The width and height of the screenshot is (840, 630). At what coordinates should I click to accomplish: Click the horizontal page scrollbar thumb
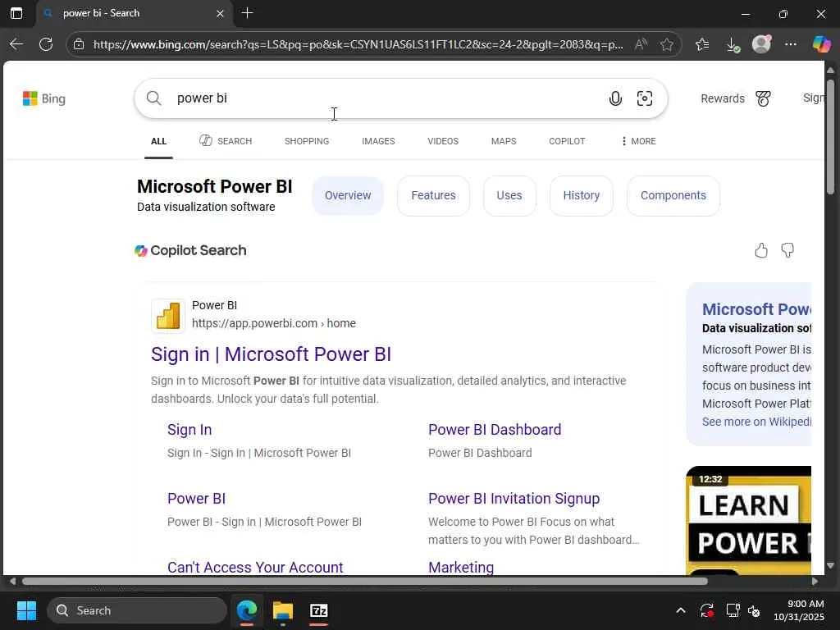pyautogui.click(x=365, y=582)
